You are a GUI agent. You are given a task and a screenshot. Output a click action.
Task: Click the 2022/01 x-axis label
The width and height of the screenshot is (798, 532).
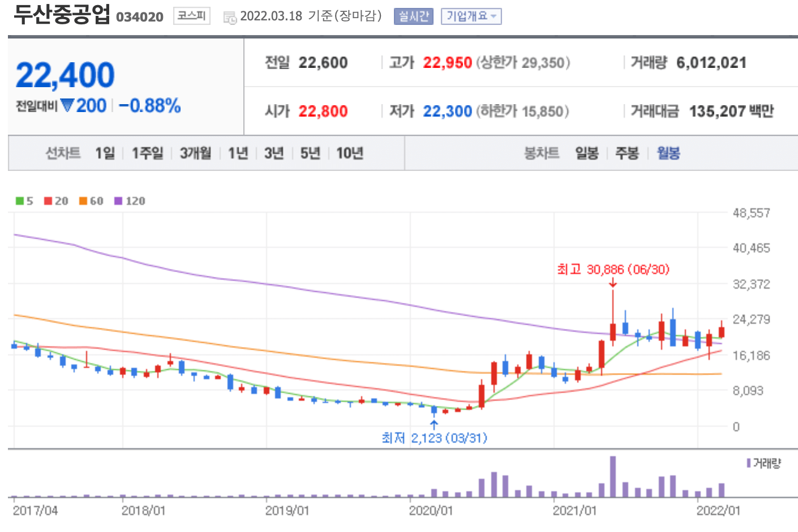point(719,510)
